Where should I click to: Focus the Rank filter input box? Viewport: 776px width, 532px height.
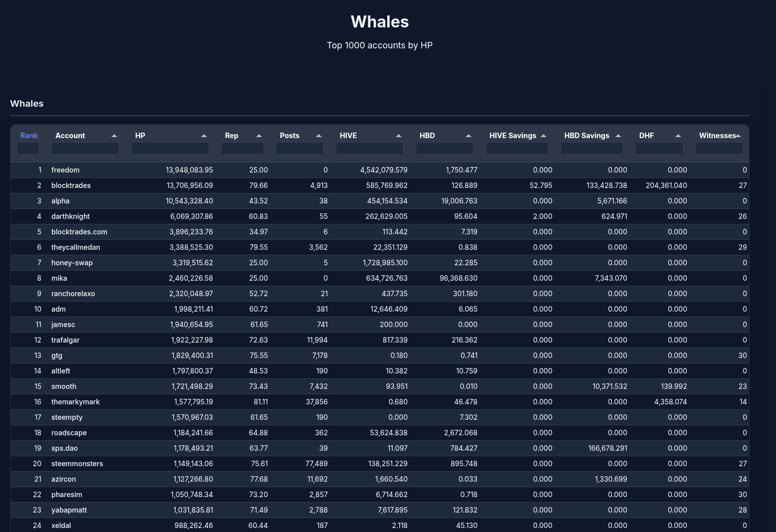point(28,148)
